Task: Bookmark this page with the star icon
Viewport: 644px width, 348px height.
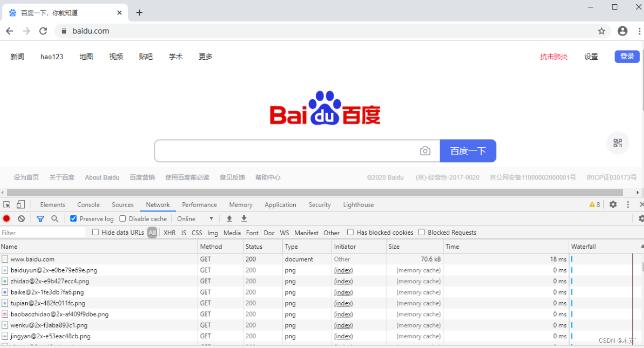Action: point(602,31)
